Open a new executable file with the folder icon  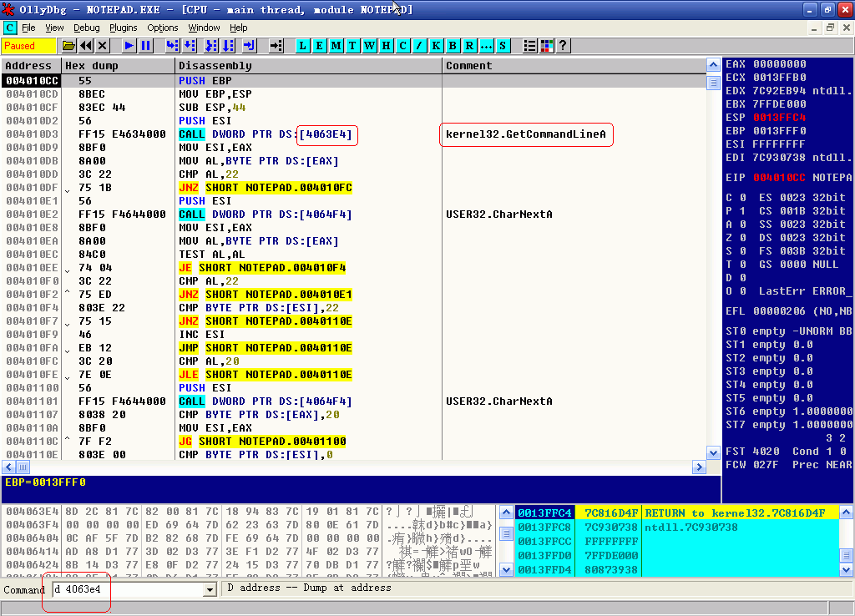click(x=68, y=46)
